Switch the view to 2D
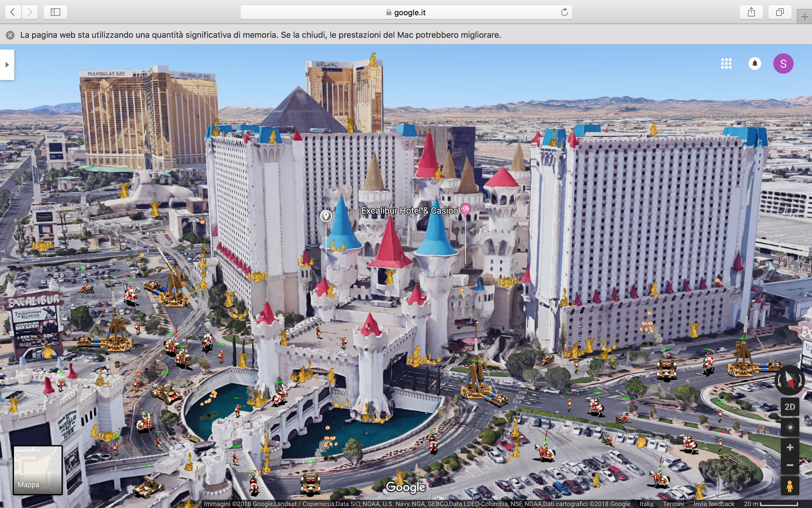812x508 pixels. pyautogui.click(x=790, y=407)
